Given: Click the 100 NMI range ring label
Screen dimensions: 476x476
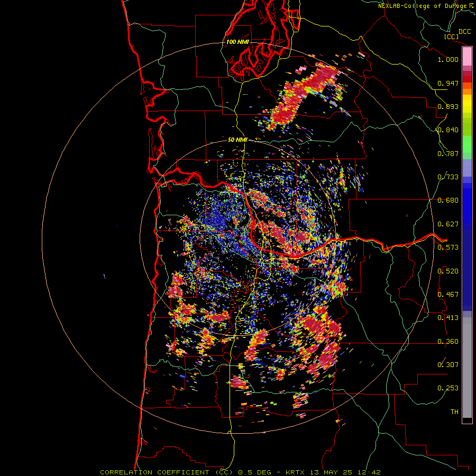Looking at the screenshot, I should (237, 42).
